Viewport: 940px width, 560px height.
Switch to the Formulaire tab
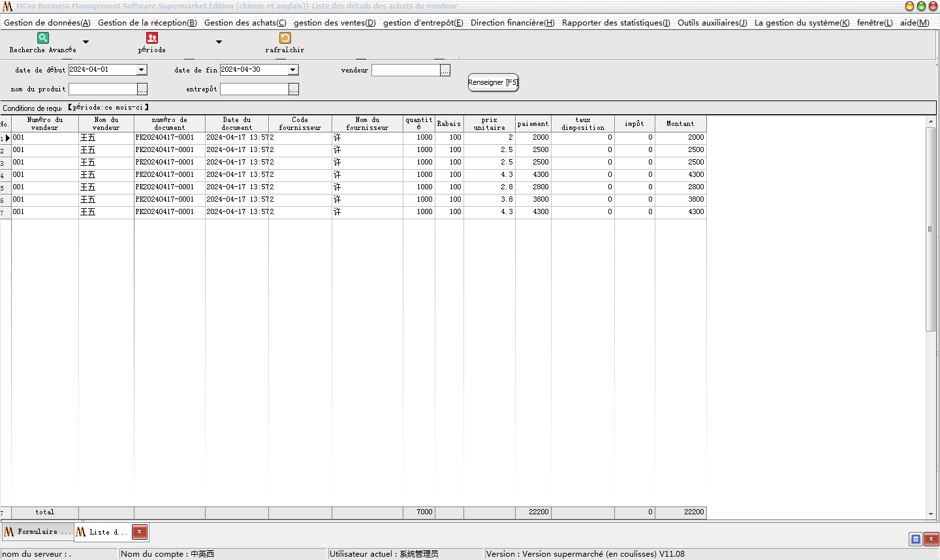pyautogui.click(x=38, y=532)
